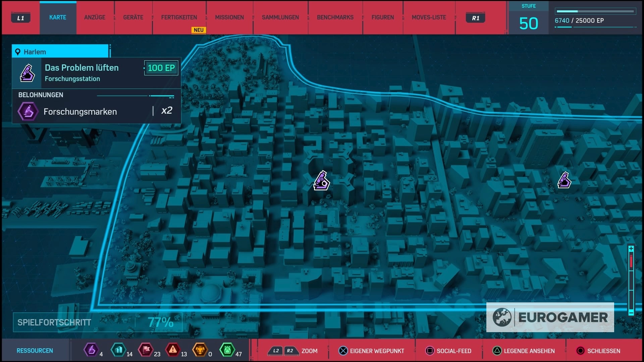This screenshot has width=644, height=362.
Task: Click Legende ansehen
Action: 529,351
